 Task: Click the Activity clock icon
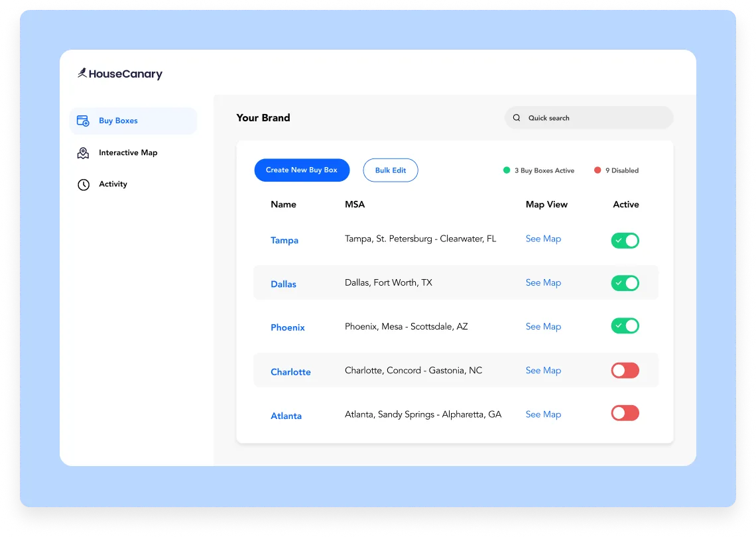84,185
